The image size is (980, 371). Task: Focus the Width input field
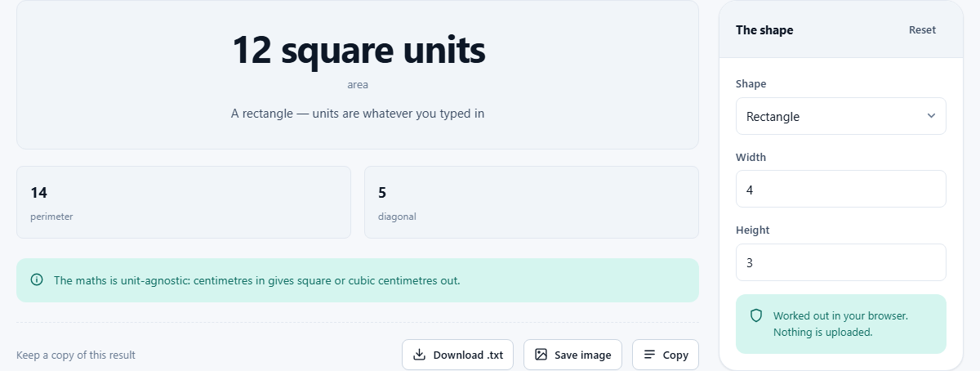(x=840, y=189)
